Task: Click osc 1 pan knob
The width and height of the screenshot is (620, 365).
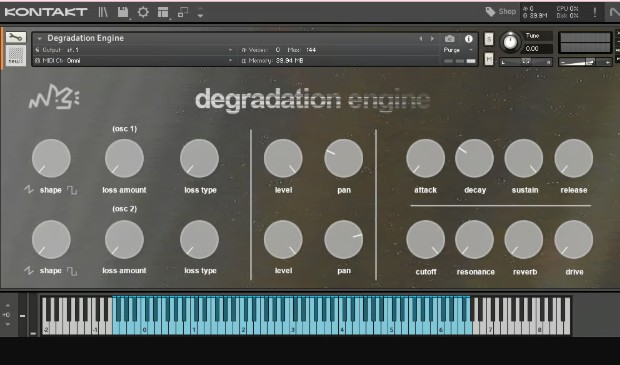Action: click(x=344, y=158)
